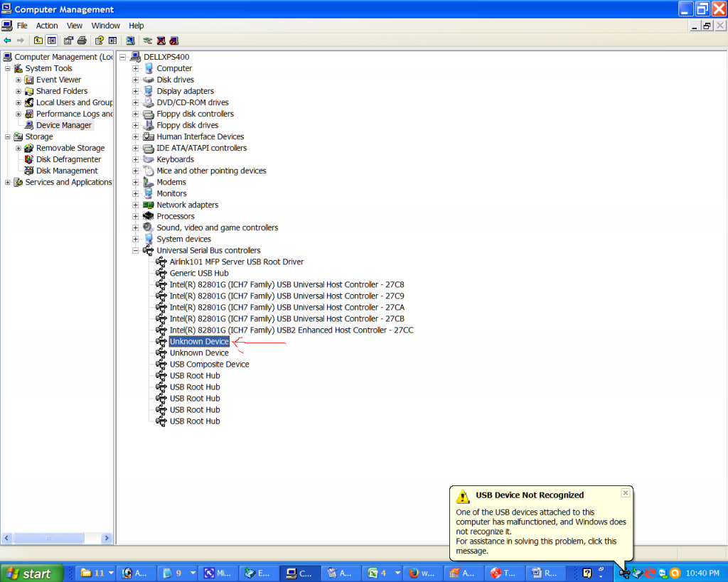Select USB Universal Host Controller - 27CA
The height and width of the screenshot is (582, 728).
click(287, 307)
